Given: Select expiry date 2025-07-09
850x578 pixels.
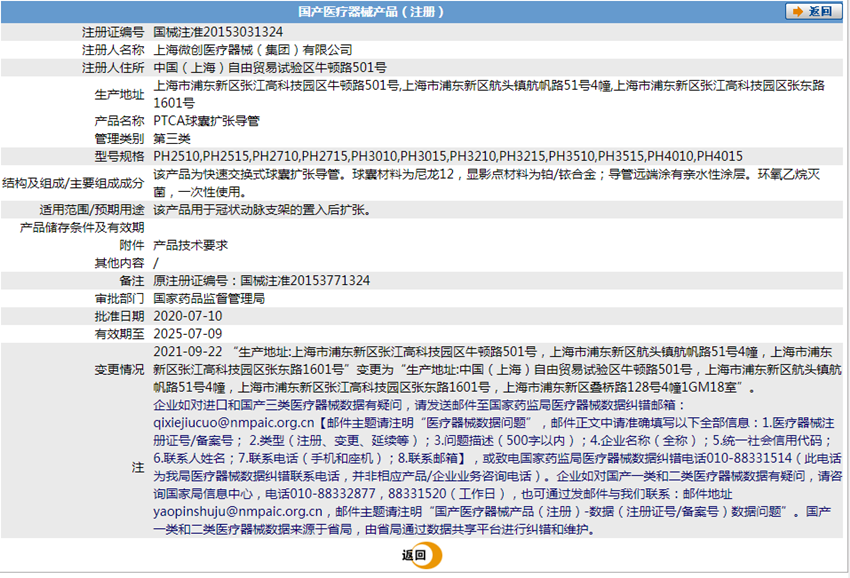Looking at the screenshot, I should point(188,334).
